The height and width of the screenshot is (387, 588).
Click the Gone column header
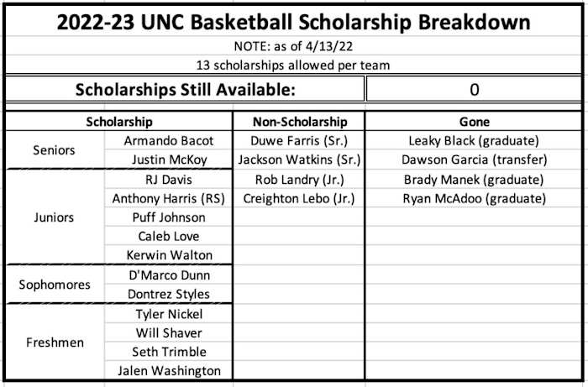click(474, 122)
